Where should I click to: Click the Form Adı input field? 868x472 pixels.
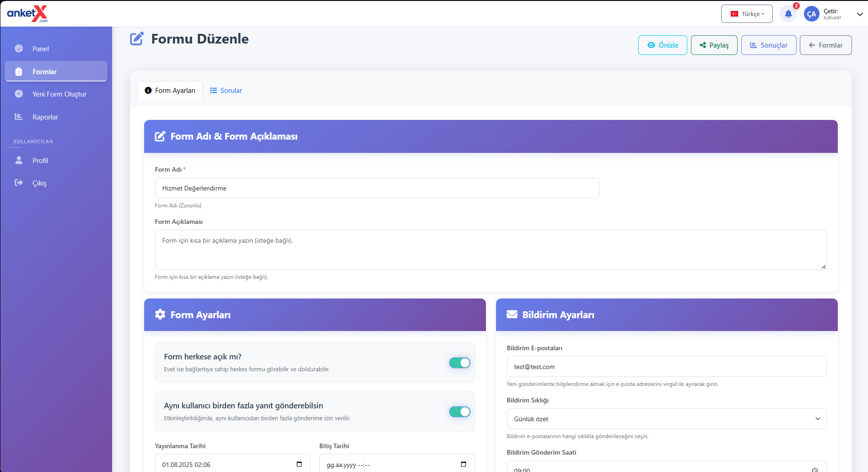click(x=377, y=188)
